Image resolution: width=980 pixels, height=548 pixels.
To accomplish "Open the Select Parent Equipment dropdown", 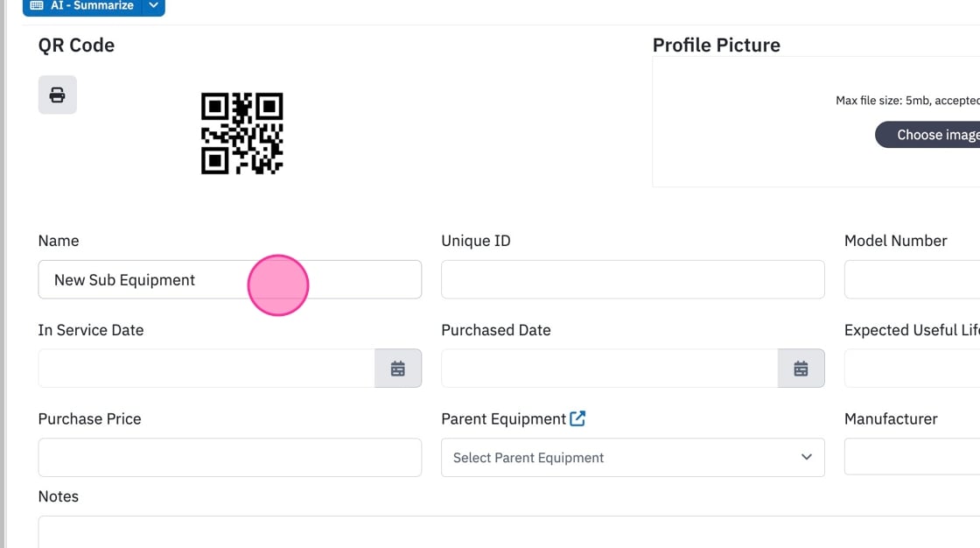I will (x=633, y=457).
